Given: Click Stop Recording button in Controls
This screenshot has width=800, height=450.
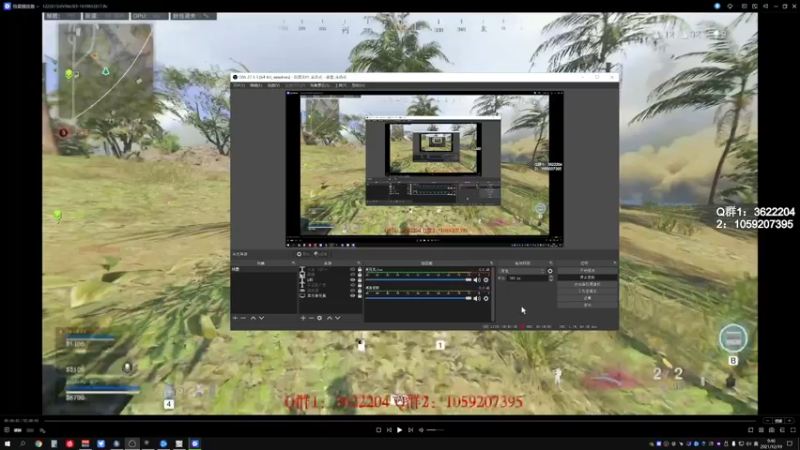Looking at the screenshot, I should coord(587,277).
